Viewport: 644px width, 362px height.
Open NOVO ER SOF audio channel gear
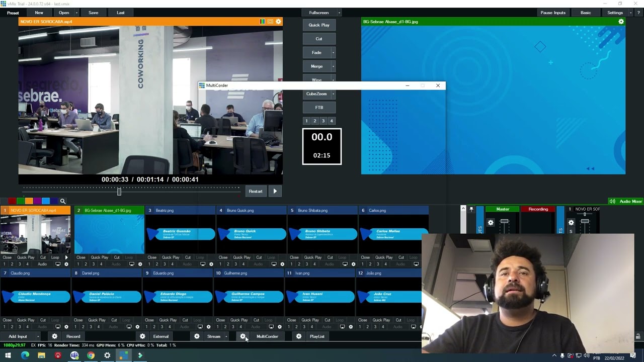pyautogui.click(x=571, y=222)
